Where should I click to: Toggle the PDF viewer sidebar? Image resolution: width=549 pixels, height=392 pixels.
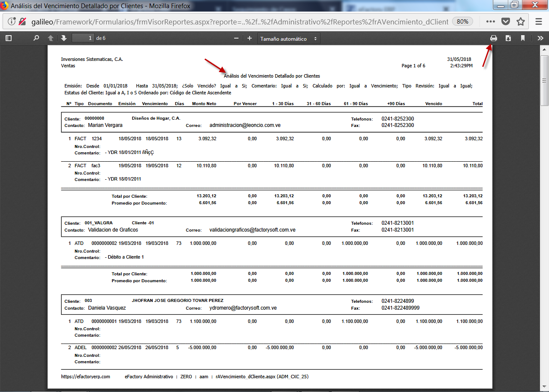pos(8,38)
